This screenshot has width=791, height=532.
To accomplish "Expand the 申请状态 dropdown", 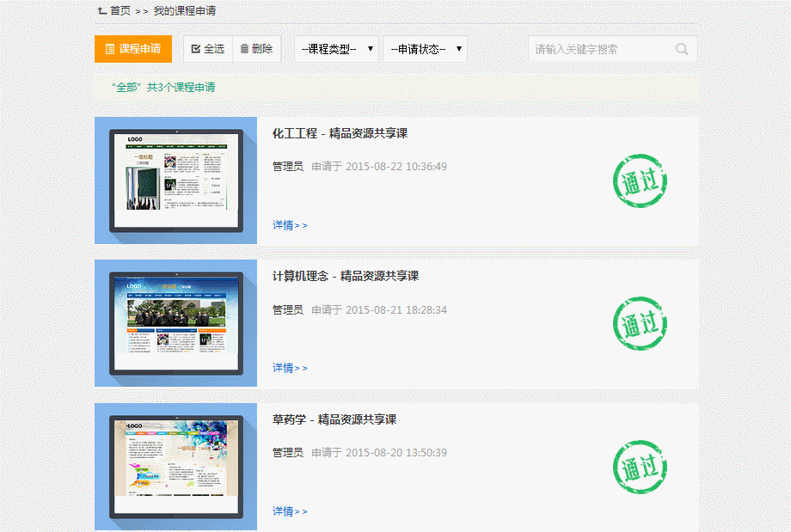I will (425, 49).
